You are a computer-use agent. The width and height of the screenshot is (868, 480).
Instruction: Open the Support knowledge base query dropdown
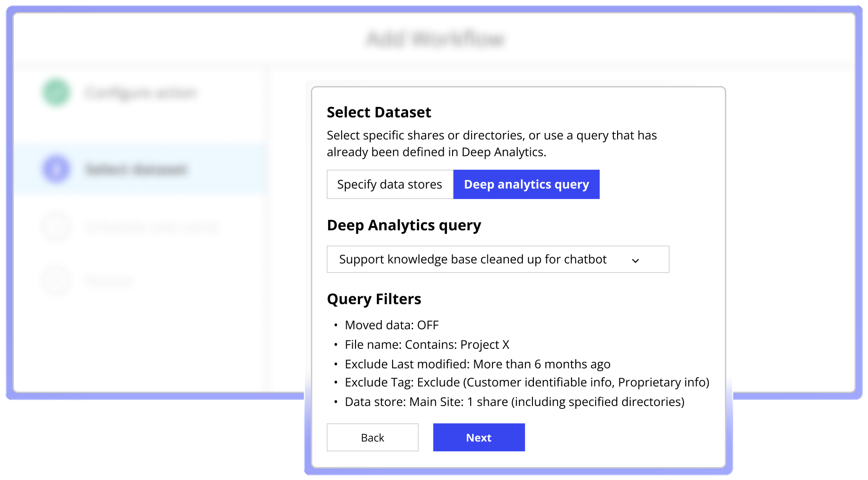[x=497, y=260]
